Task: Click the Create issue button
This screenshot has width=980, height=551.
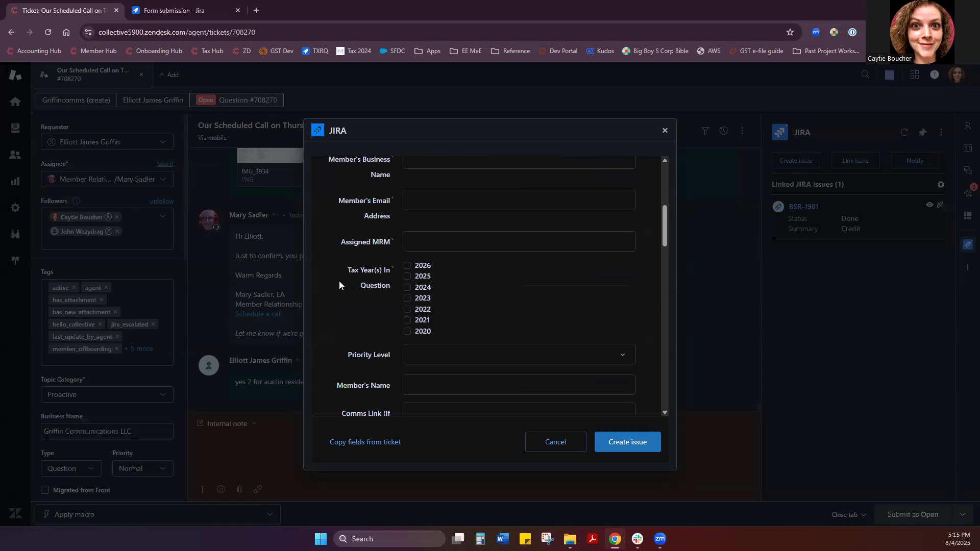Action: (x=627, y=442)
